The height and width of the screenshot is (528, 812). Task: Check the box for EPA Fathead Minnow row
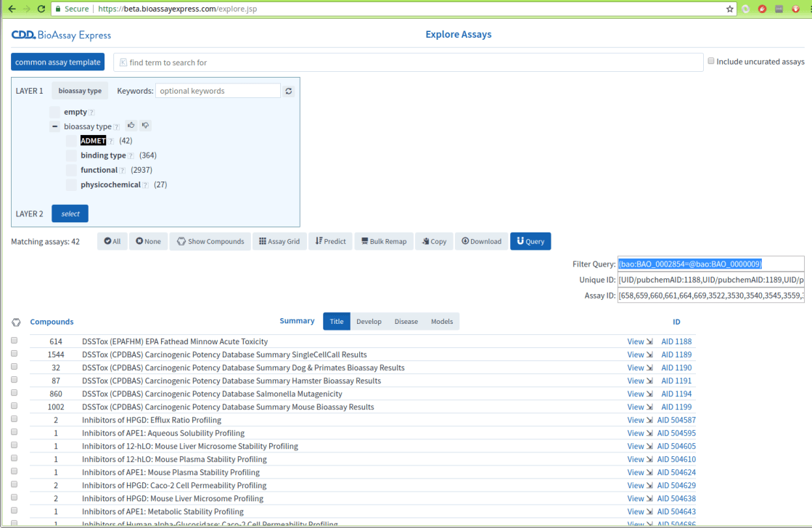pyautogui.click(x=15, y=341)
